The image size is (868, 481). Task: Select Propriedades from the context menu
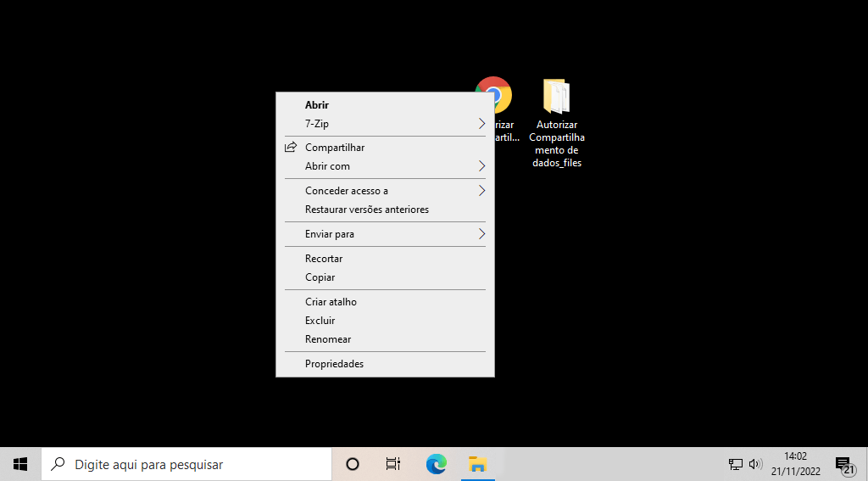click(x=334, y=364)
